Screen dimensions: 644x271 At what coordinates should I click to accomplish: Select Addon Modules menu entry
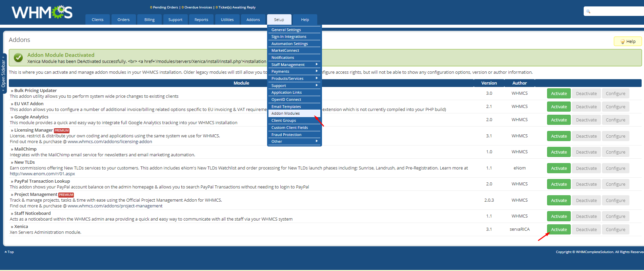[x=294, y=113]
